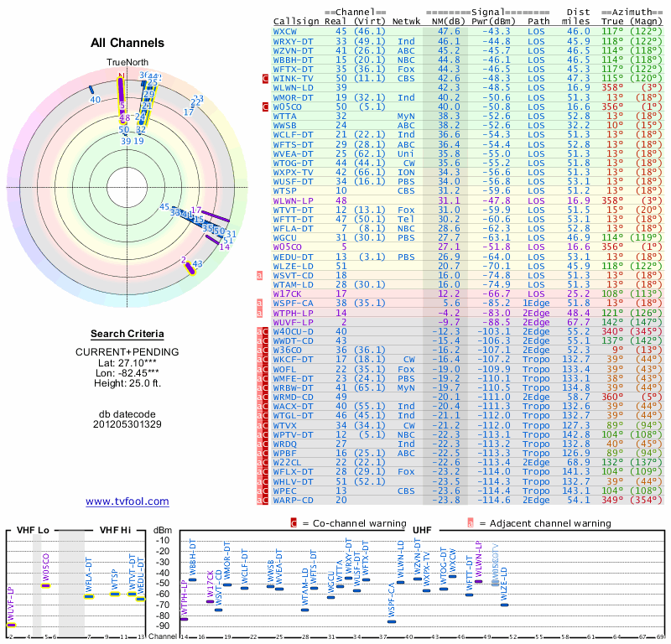Viewport: 671px width, 644px height.
Task: Select WGCU callsign in the station table
Action: (x=285, y=238)
